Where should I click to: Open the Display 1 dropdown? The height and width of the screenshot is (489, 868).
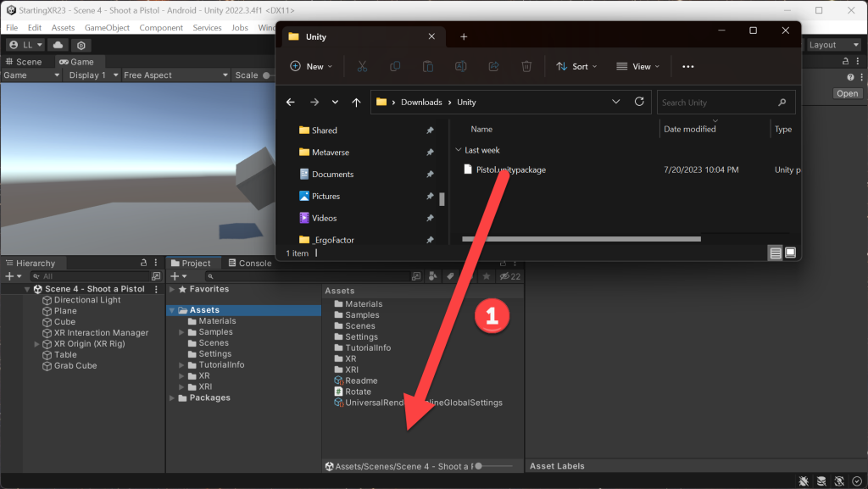point(92,75)
